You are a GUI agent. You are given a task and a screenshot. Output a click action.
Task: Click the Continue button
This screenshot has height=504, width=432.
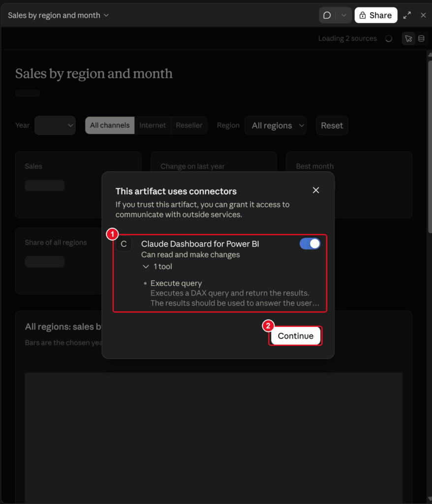pyautogui.click(x=295, y=336)
